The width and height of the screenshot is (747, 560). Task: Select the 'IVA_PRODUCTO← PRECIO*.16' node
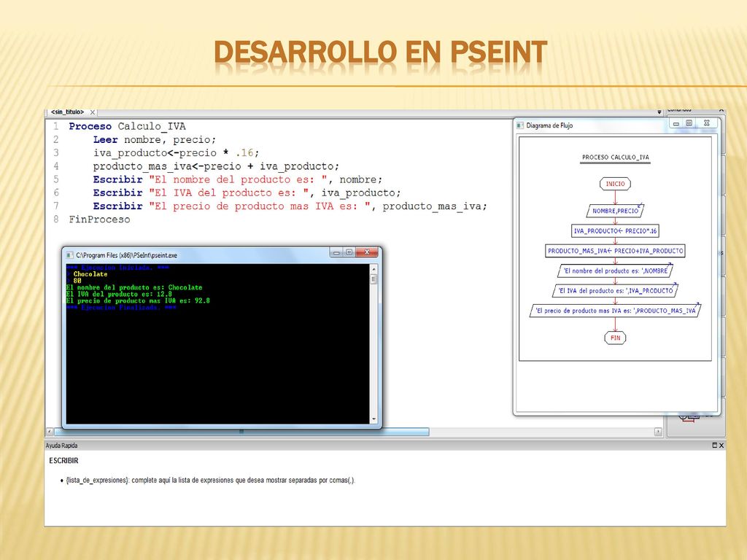pos(615,231)
